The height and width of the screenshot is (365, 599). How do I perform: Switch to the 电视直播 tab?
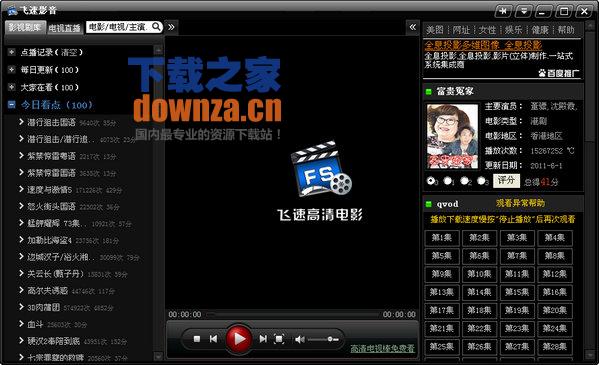(x=65, y=28)
